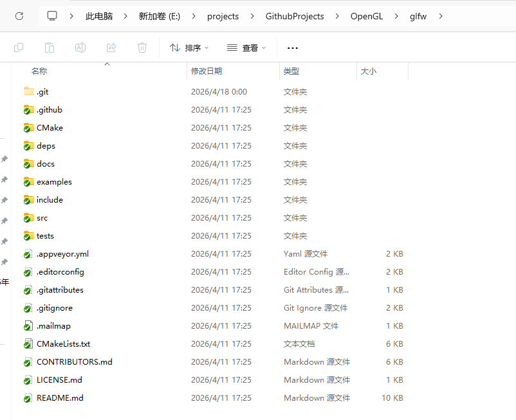The width and height of the screenshot is (516, 420).
Task: Select the .gitattributes file icon
Action: [28, 290]
